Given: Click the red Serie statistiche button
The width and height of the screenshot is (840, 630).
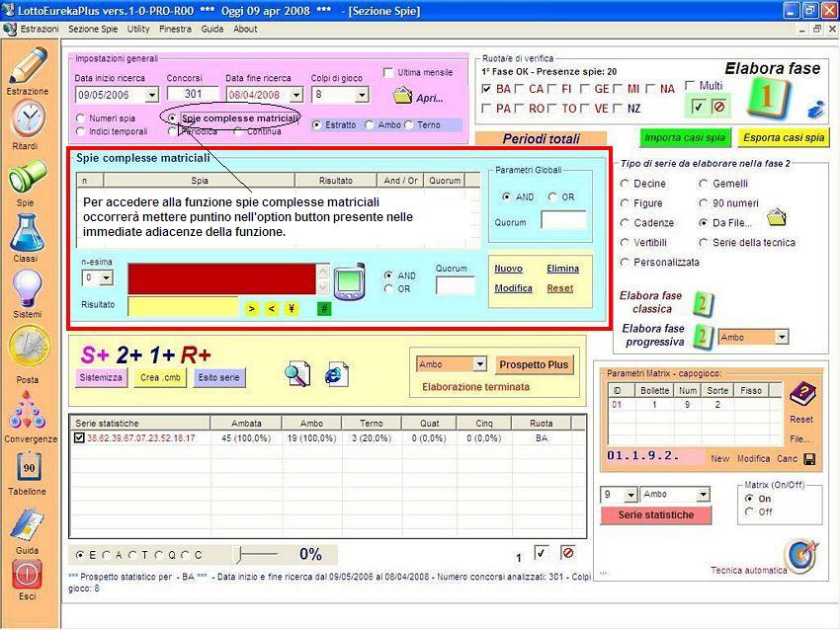Looking at the screenshot, I should pos(656,514).
